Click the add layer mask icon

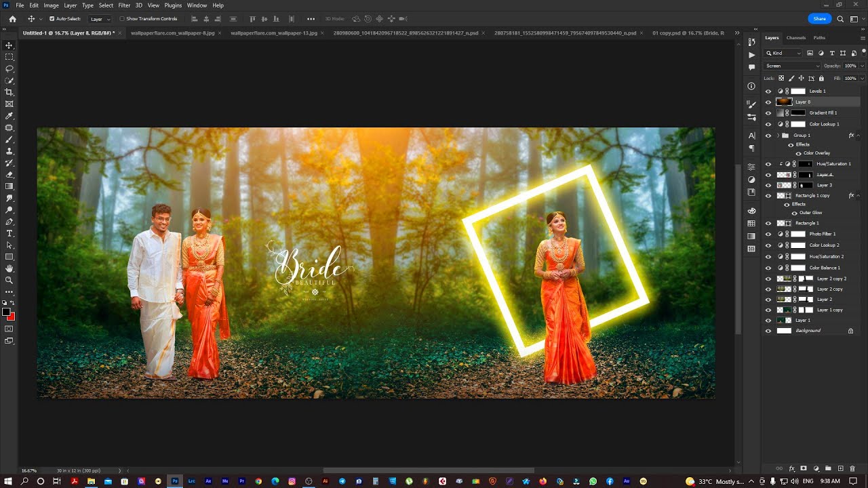click(x=804, y=468)
